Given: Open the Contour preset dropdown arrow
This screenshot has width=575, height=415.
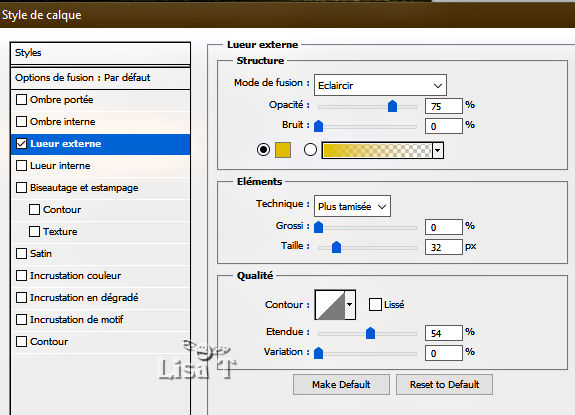Looking at the screenshot, I should pos(350,305).
